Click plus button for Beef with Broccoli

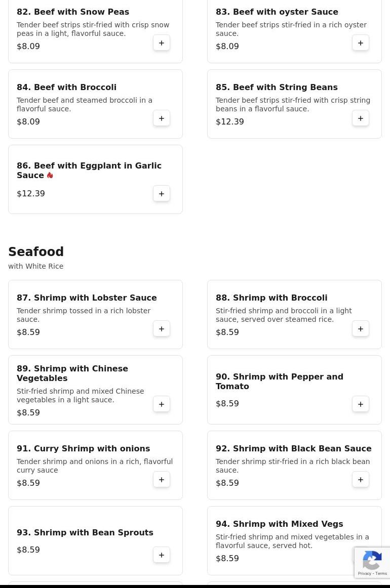point(162,118)
